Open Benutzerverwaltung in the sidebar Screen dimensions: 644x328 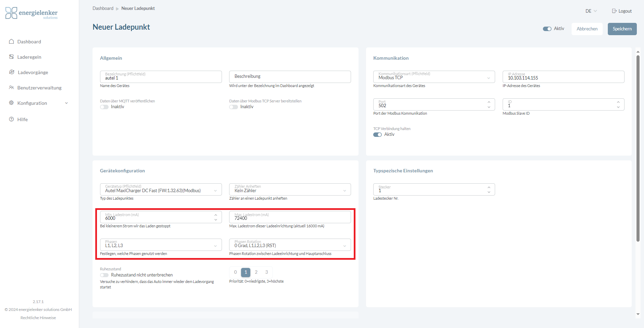[39, 88]
